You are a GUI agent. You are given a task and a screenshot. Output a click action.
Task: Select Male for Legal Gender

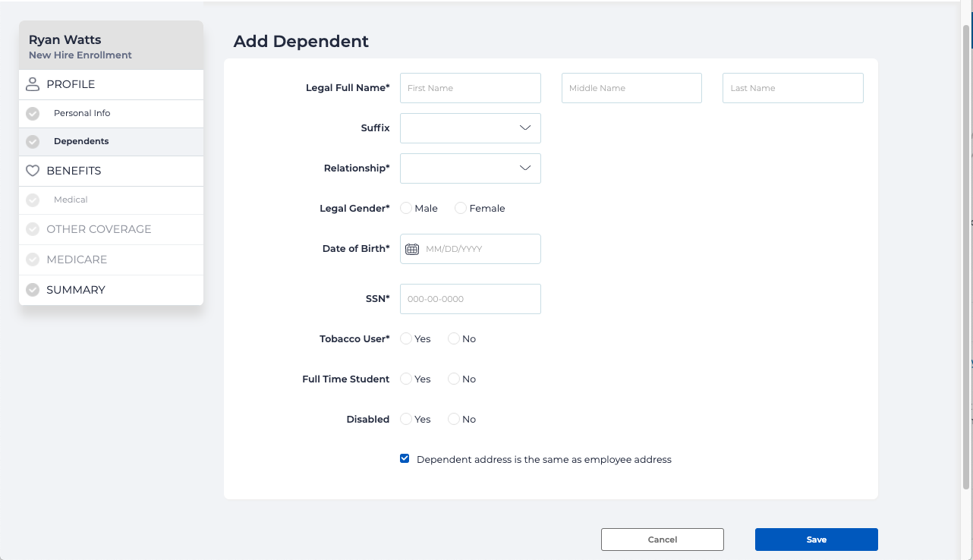point(405,207)
